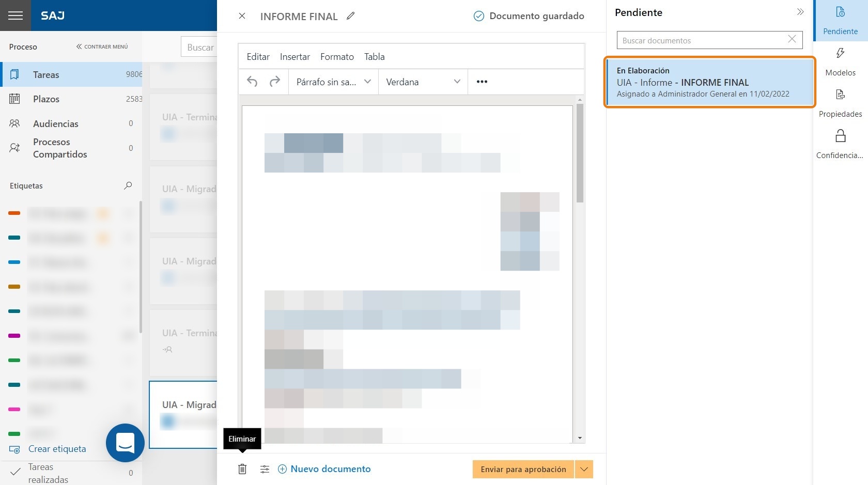Viewport: 868px width, 485px height.
Task: Click Enviar para aprobación button
Action: point(523,470)
